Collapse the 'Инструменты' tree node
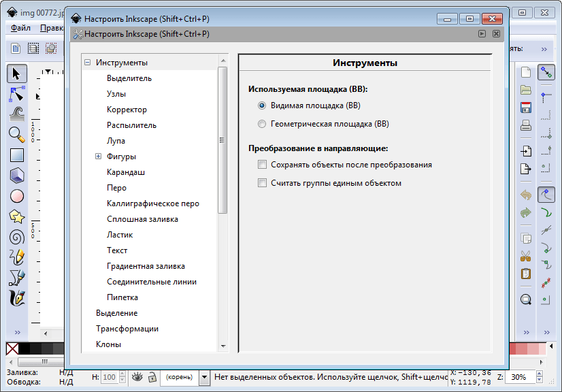This screenshot has width=562, height=392. 88,63
